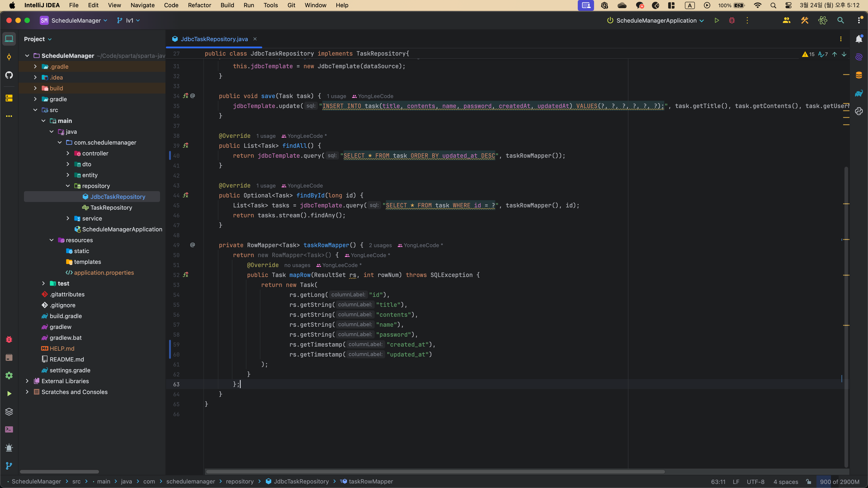Image resolution: width=868 pixels, height=488 pixels.
Task: Click the memory indicator 900 of 2900M
Action: (839, 482)
